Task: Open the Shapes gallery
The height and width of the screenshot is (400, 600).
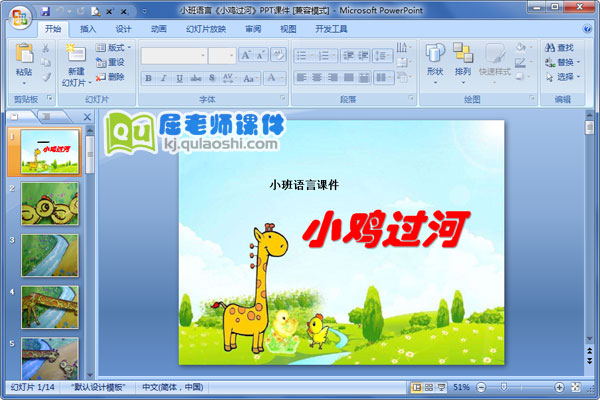Action: coord(435,64)
